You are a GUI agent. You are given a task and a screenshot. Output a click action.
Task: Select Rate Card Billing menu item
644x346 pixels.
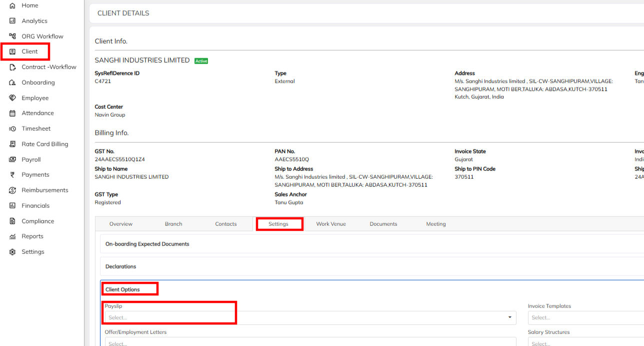pyautogui.click(x=45, y=144)
